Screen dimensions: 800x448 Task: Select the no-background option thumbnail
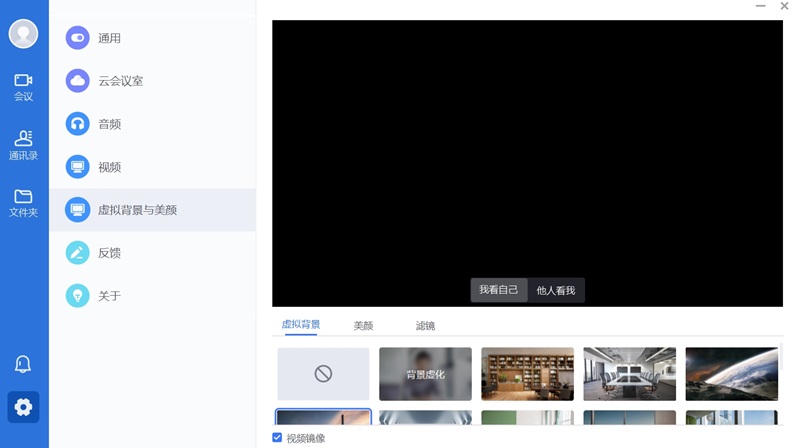pyautogui.click(x=323, y=374)
